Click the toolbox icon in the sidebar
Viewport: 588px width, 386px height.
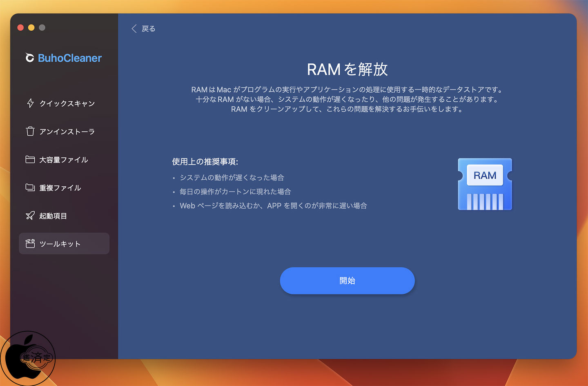[x=30, y=244]
